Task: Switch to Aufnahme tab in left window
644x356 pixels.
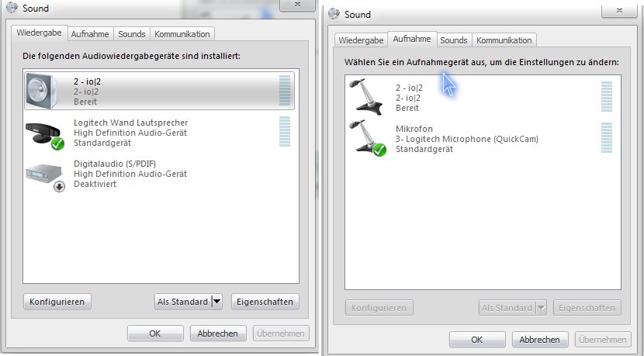Action: [90, 34]
